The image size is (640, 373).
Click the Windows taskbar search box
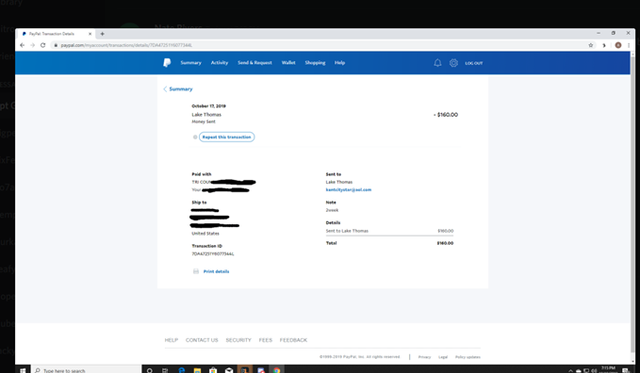86,370
